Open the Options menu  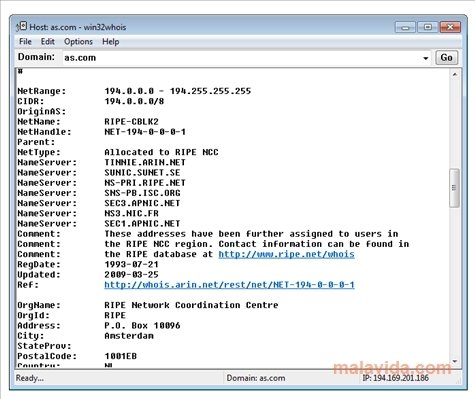point(78,42)
